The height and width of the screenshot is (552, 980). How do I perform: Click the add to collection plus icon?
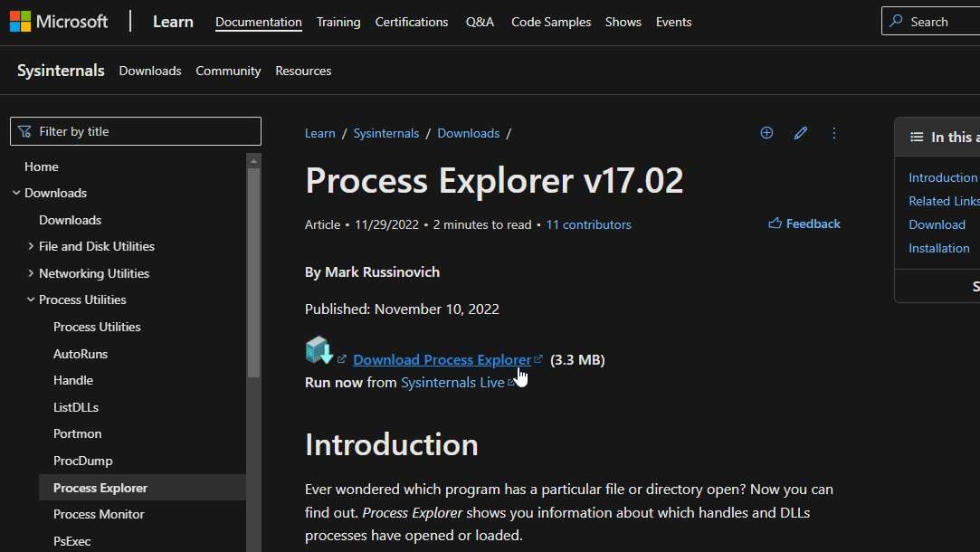766,133
